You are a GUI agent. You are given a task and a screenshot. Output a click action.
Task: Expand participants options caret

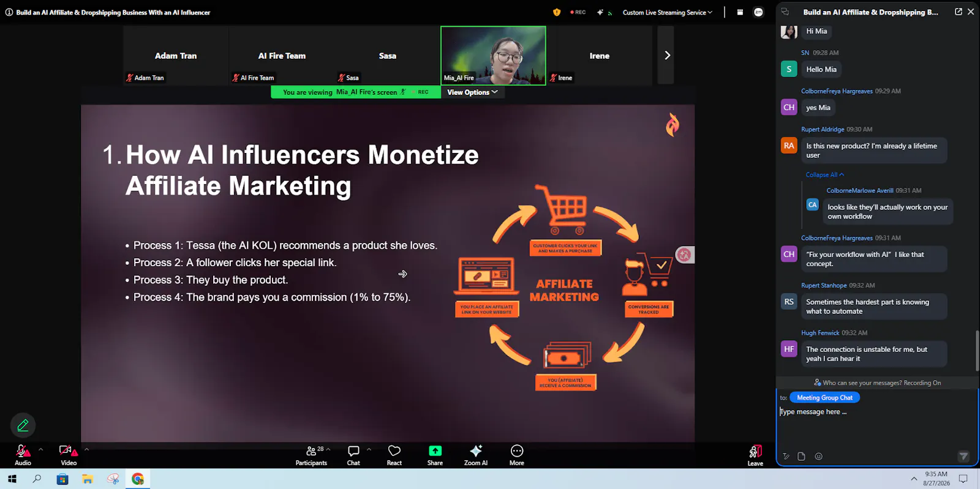click(328, 449)
